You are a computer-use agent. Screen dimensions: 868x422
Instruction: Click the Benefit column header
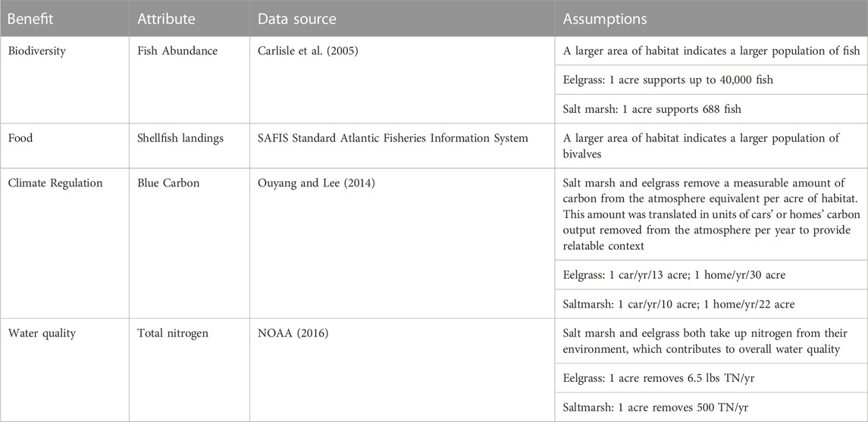tap(30, 20)
